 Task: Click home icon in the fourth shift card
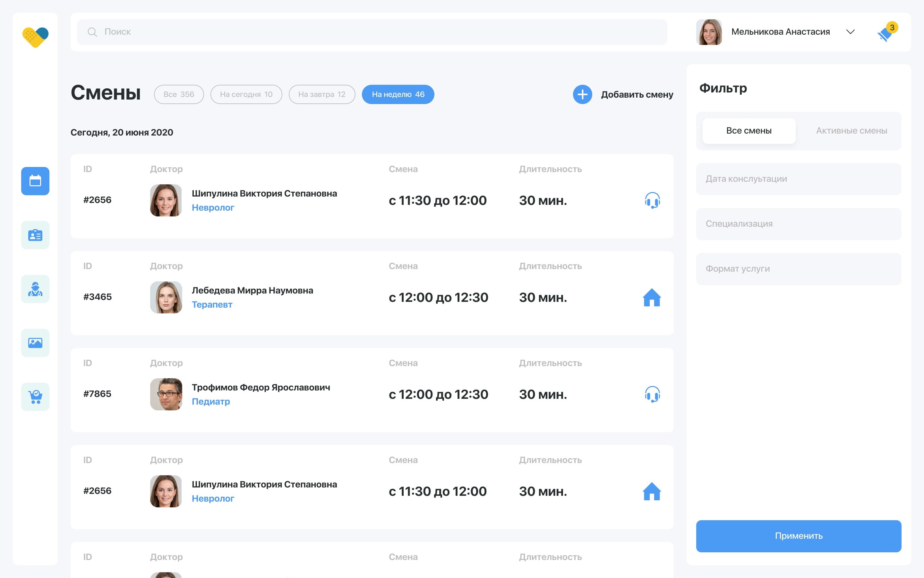[x=652, y=491]
